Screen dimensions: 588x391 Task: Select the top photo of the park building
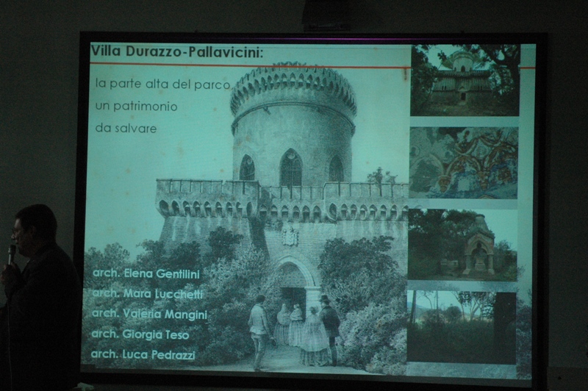tap(465, 80)
